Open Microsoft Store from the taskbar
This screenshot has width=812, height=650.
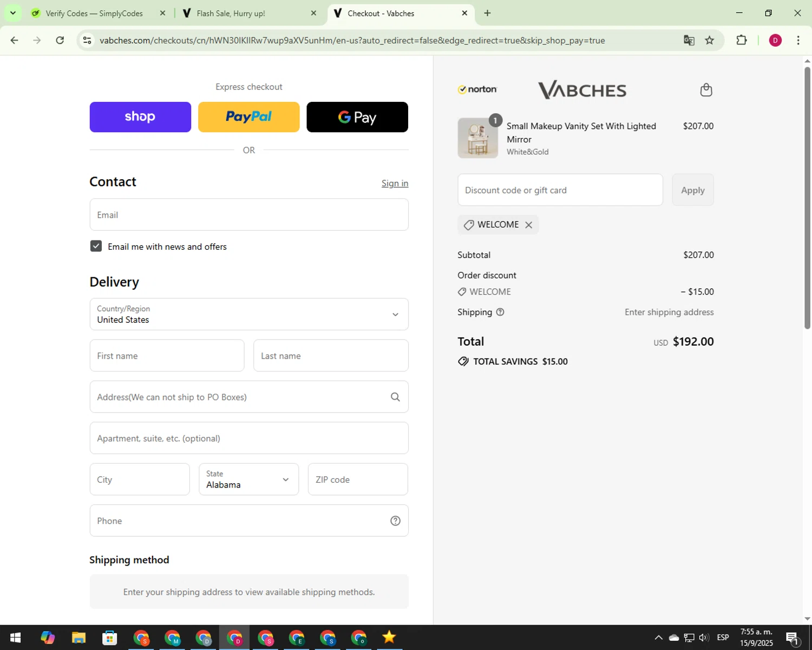pos(110,638)
